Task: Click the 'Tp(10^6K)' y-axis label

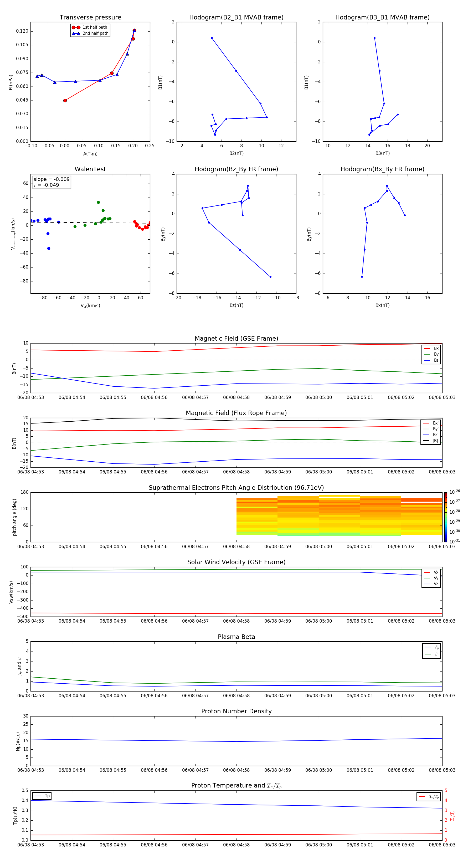Action: pyautogui.click(x=15, y=815)
